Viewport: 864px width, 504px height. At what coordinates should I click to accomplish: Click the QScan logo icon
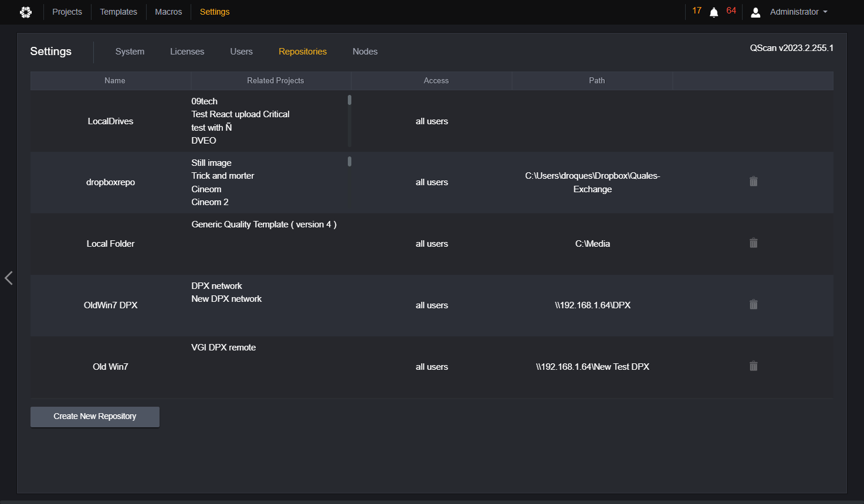coord(26,12)
